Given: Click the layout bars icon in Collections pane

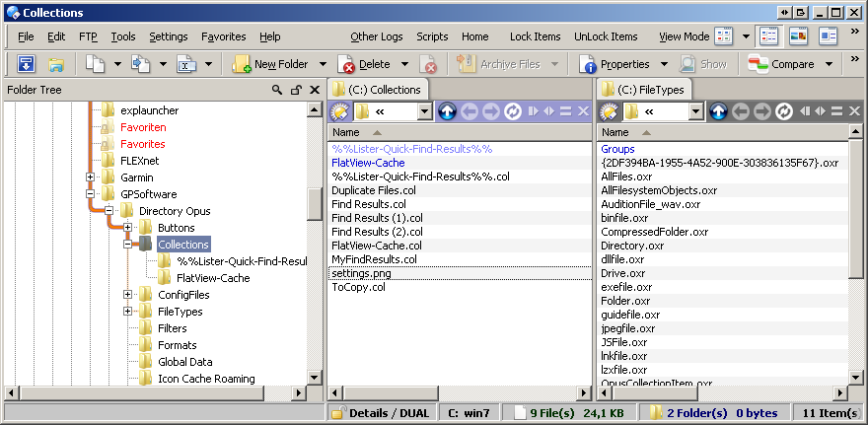Looking at the screenshot, I should point(565,111).
